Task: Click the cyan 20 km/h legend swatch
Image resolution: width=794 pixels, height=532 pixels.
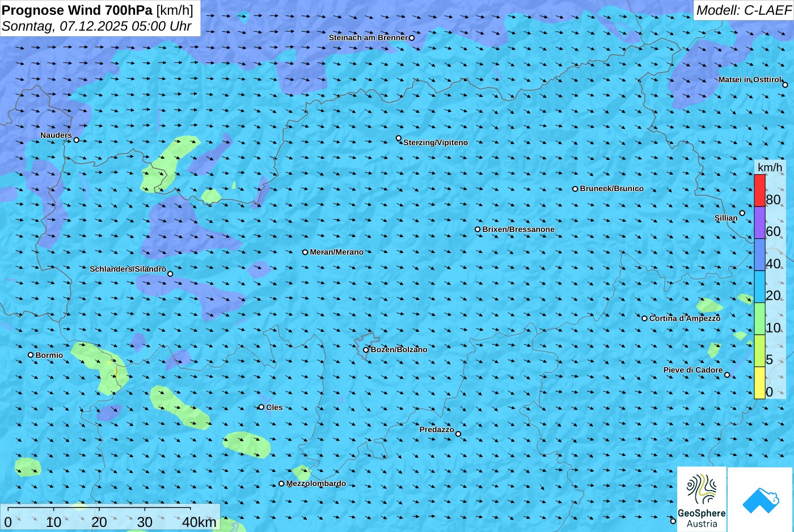Action: click(x=759, y=286)
